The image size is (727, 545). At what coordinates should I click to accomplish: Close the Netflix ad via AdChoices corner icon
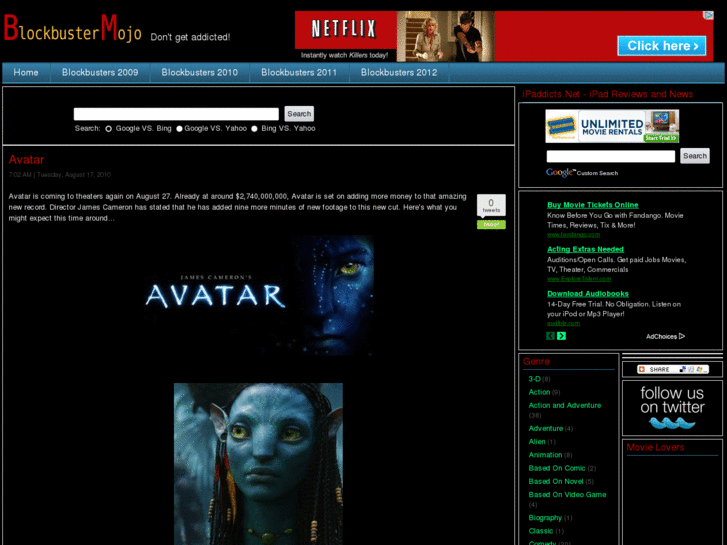708,15
